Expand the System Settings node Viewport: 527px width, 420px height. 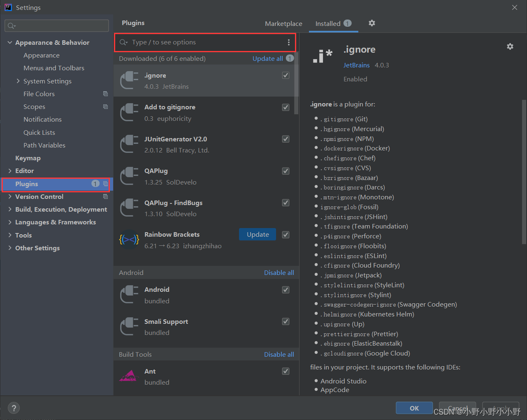pos(18,81)
